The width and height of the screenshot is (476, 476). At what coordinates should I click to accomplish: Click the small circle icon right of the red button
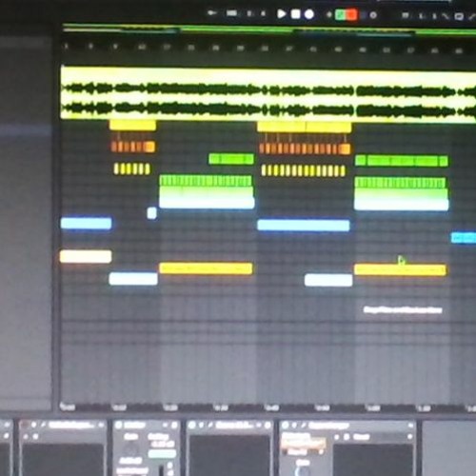click(x=373, y=15)
